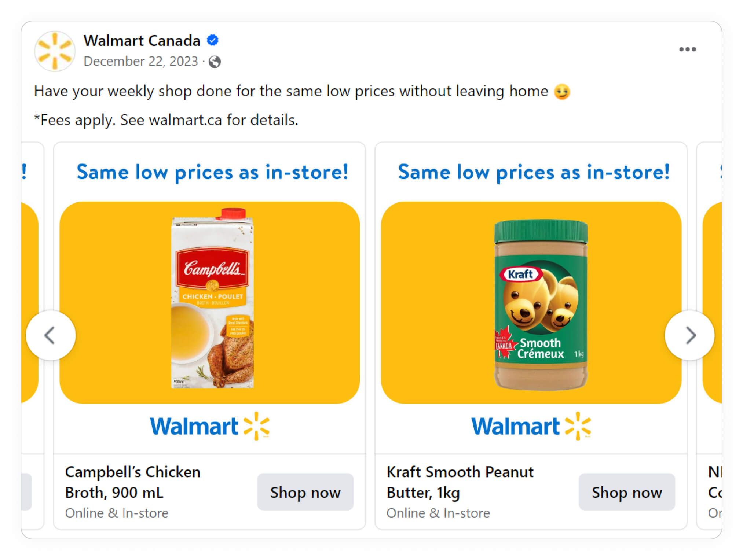743x560 pixels.
Task: Click the globe public audience icon
Action: coord(215,62)
